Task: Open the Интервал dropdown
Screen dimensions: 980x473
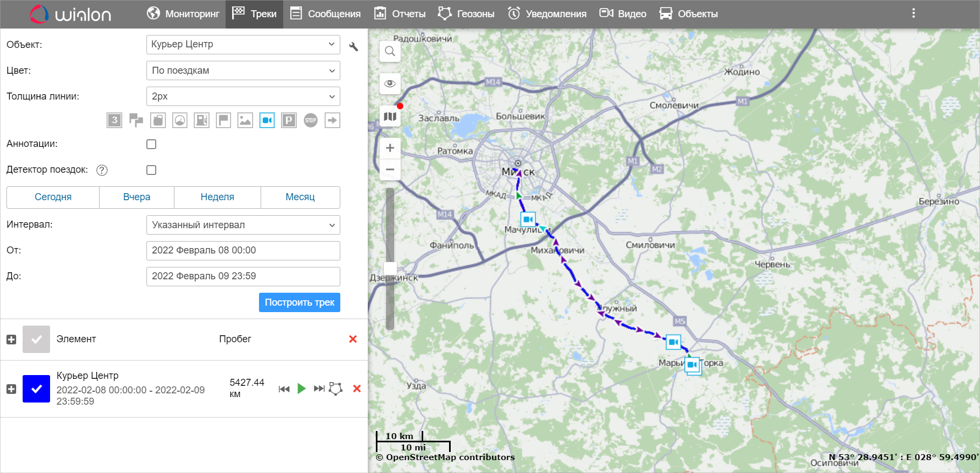Action: point(243,225)
